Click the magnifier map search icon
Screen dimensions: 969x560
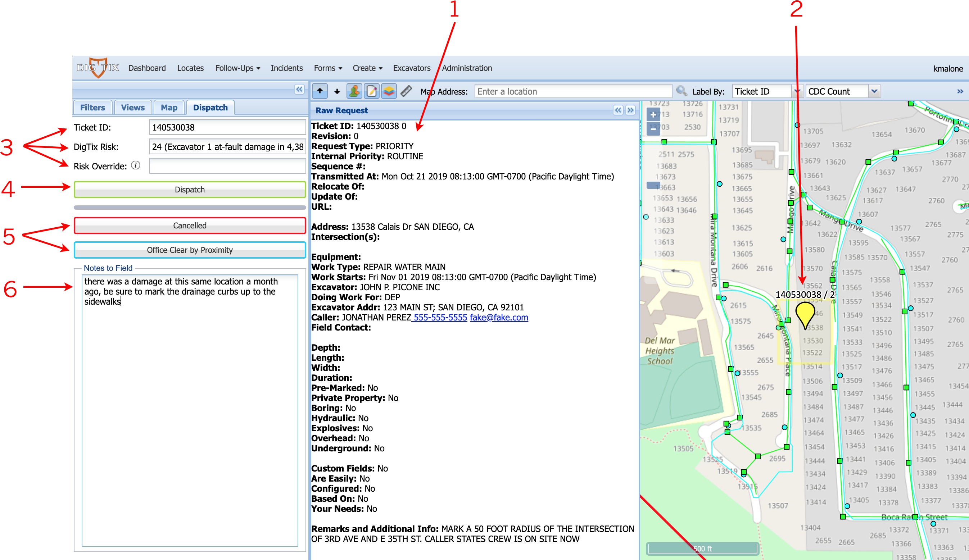pos(682,91)
